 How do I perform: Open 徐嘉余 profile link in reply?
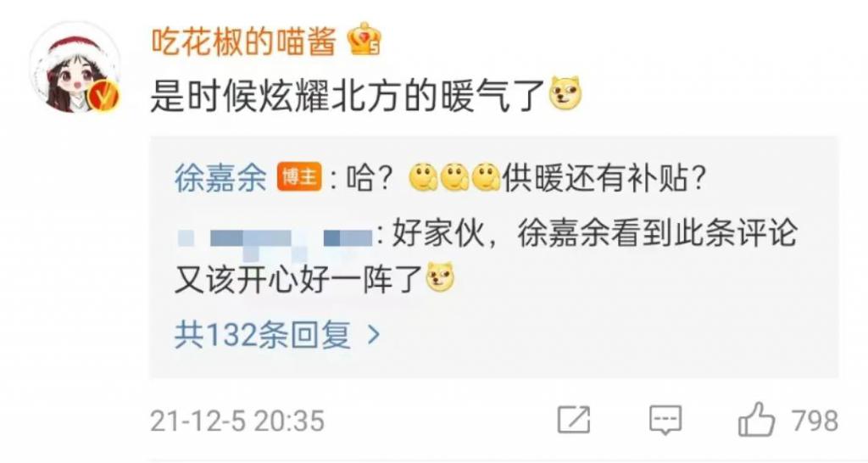220,179
